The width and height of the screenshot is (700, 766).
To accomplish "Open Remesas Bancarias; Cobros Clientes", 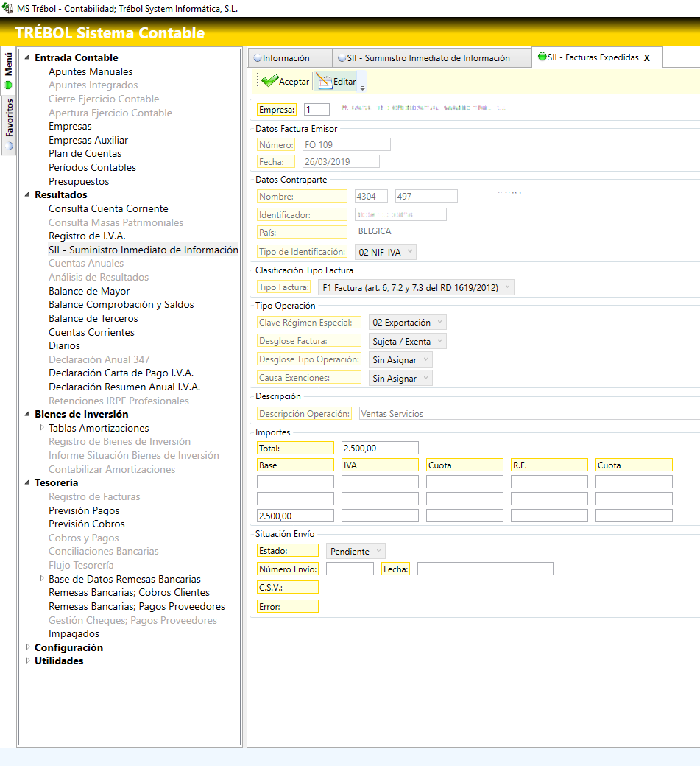I will (129, 593).
